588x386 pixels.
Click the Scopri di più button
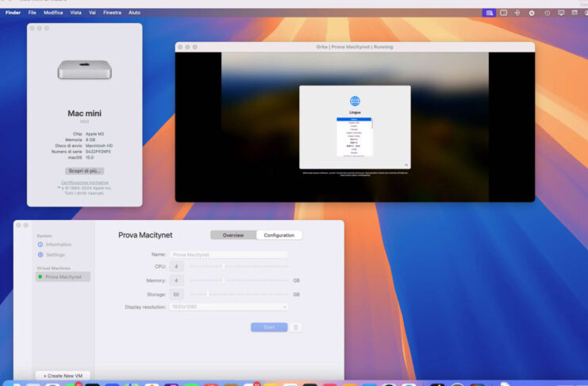tap(84, 171)
